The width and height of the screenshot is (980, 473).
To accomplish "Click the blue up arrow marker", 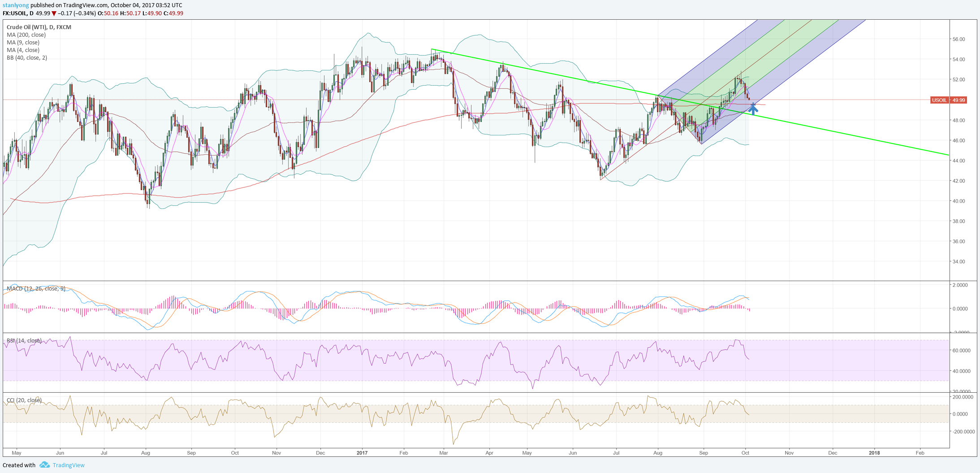I will click(x=753, y=108).
